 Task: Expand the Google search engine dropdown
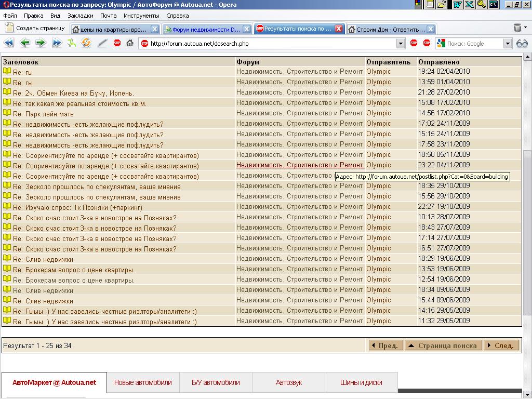click(x=507, y=44)
